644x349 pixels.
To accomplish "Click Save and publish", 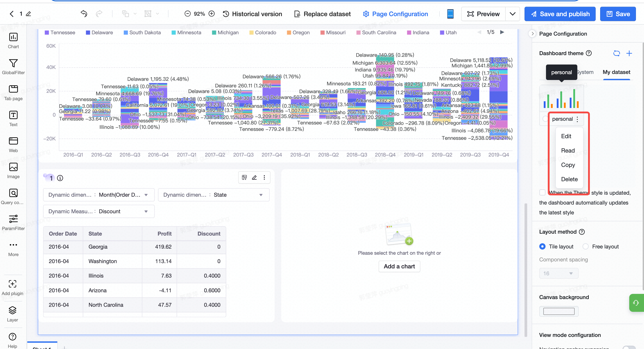I will pyautogui.click(x=560, y=14).
